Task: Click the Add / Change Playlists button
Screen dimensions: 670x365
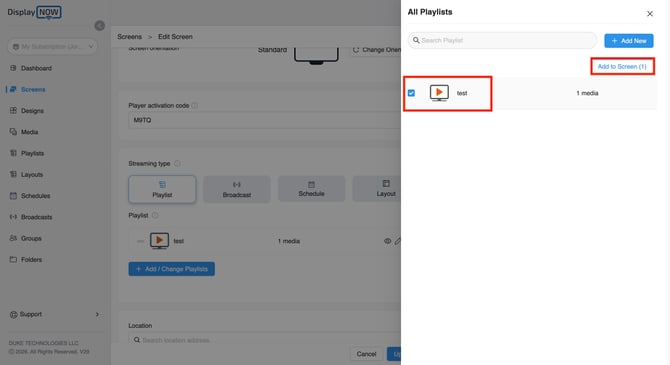Action: point(171,269)
